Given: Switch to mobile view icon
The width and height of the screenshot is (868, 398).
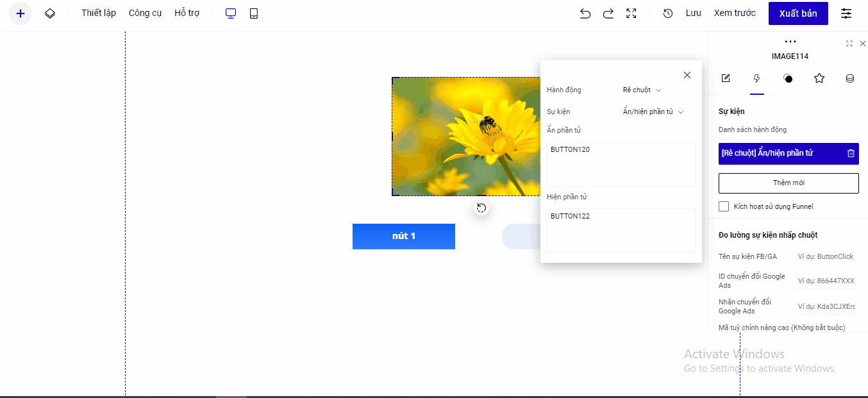Looking at the screenshot, I should (254, 13).
